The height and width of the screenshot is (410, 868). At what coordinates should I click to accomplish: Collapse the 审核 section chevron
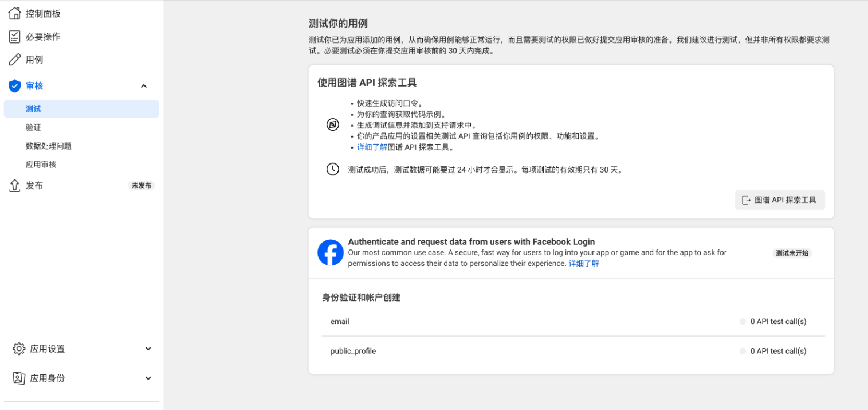[144, 86]
